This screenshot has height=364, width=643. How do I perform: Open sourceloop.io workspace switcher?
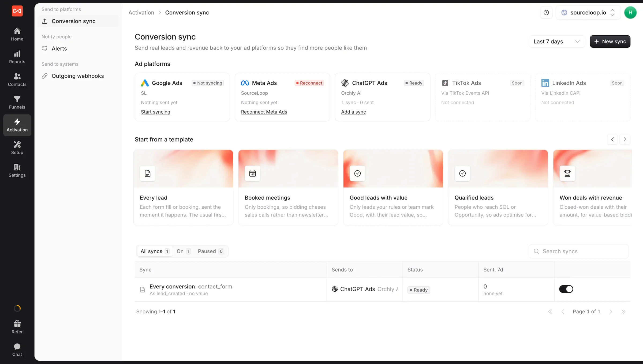588,13
